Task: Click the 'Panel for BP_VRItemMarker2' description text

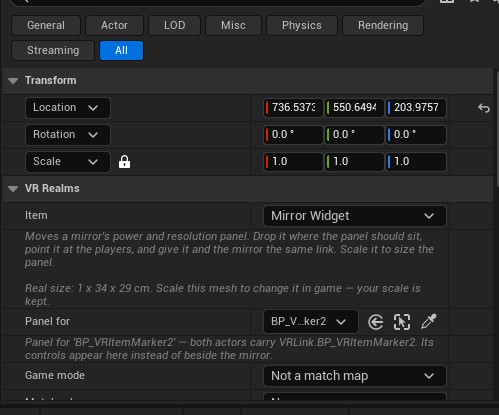Action: point(229,349)
